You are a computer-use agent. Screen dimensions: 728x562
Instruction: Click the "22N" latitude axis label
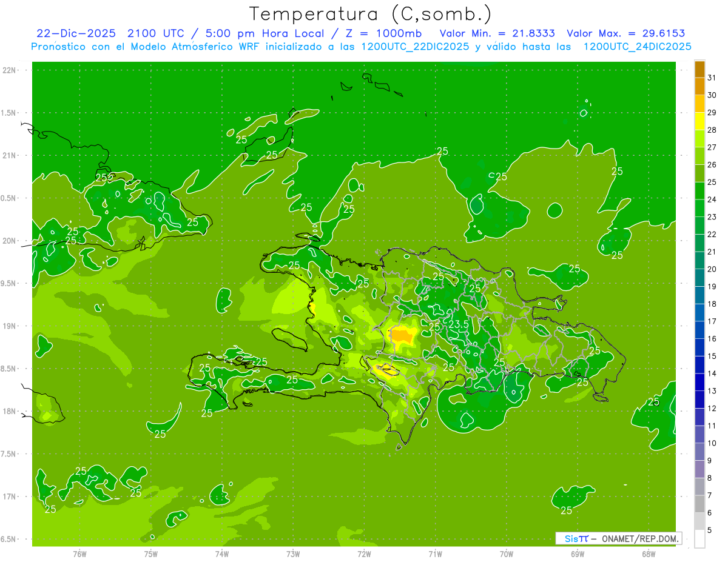(x=9, y=70)
